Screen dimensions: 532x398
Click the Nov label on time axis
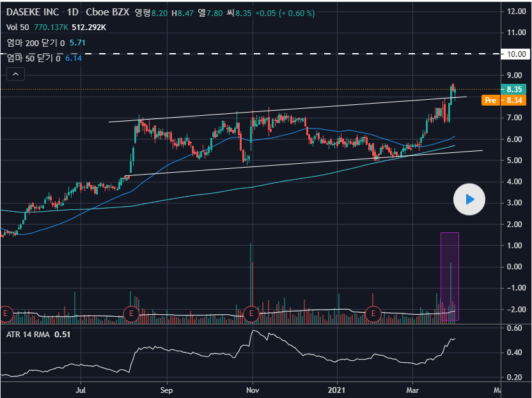click(252, 389)
